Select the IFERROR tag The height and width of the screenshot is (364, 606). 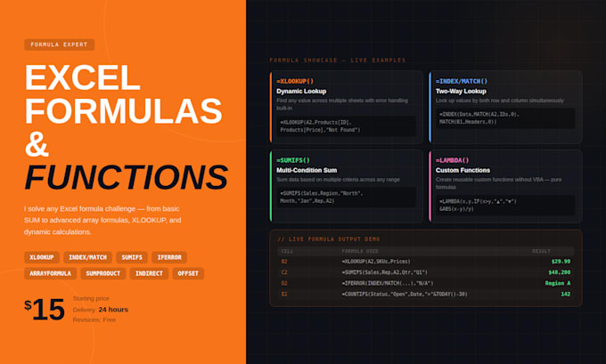point(169,257)
